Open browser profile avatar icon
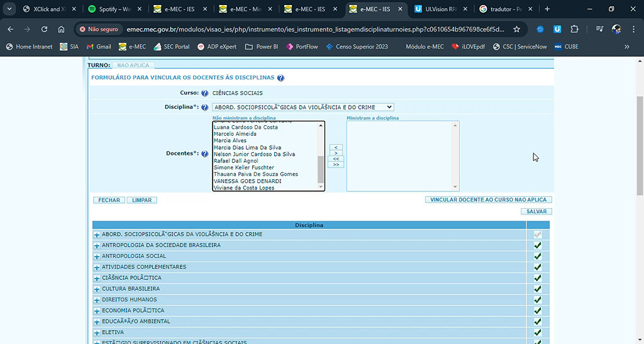Image resolution: width=644 pixels, height=344 pixels. tap(616, 29)
